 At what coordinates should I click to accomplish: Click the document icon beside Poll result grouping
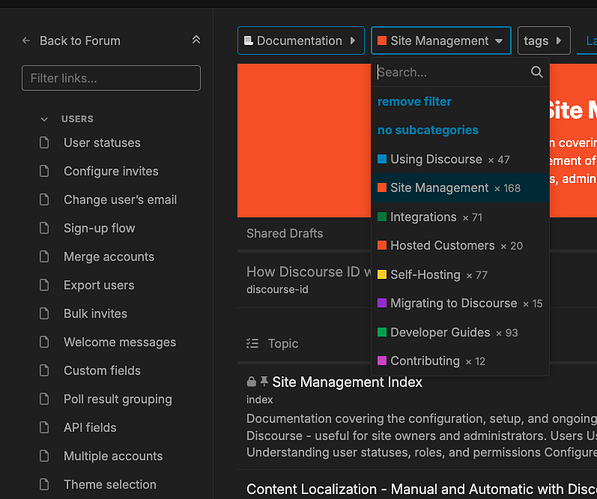pyautogui.click(x=45, y=399)
